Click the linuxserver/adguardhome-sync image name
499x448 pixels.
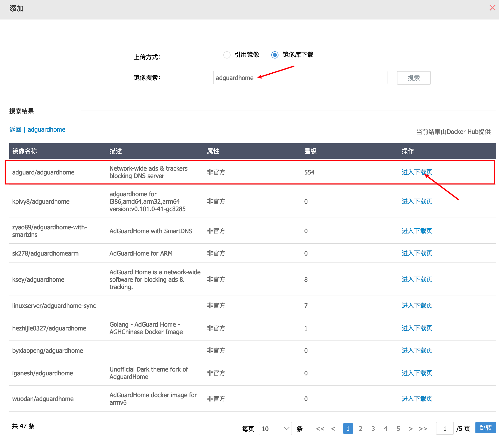click(54, 306)
